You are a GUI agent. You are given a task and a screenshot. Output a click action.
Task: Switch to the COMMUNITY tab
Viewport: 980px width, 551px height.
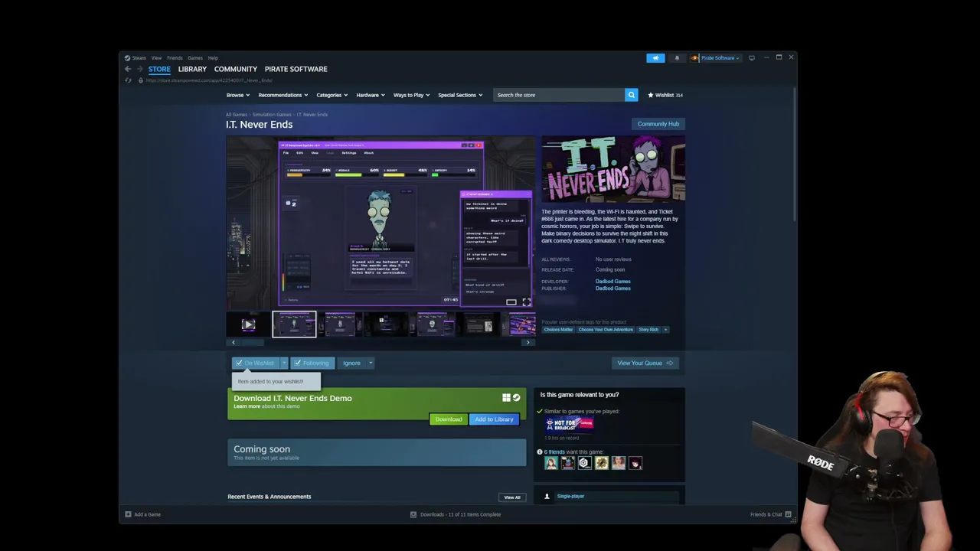pos(236,69)
